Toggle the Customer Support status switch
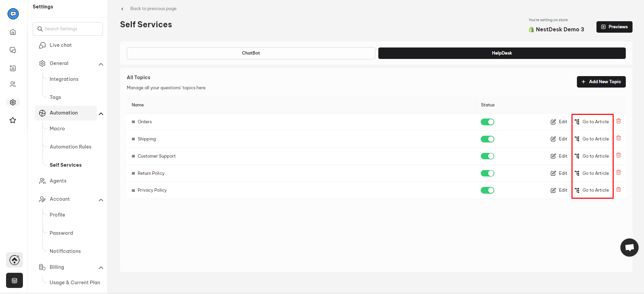This screenshot has width=644, height=294. click(x=488, y=156)
